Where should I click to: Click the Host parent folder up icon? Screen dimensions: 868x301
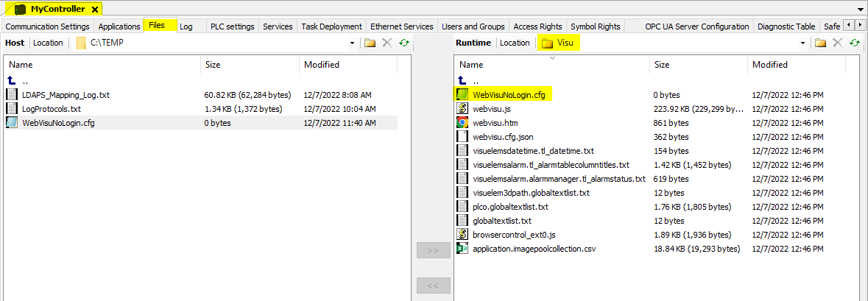click(x=12, y=81)
